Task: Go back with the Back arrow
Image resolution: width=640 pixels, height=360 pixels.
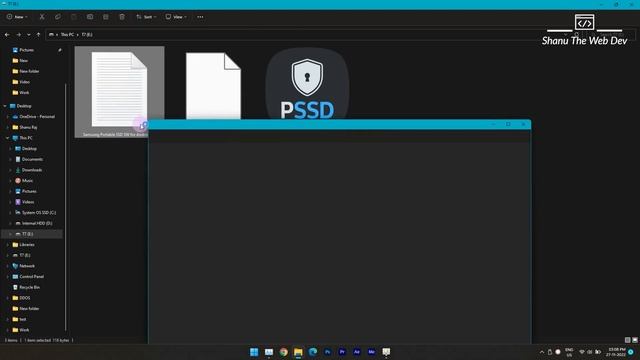Action: pyautogui.click(x=7, y=35)
